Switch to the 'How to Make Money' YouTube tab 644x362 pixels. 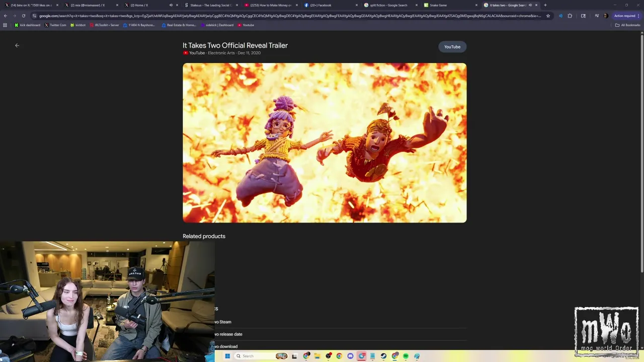(x=271, y=5)
